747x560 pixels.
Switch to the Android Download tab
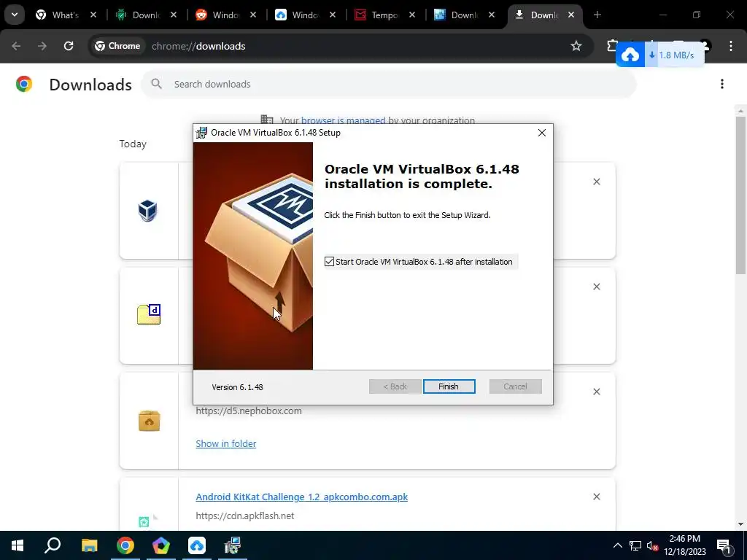tap(138, 15)
